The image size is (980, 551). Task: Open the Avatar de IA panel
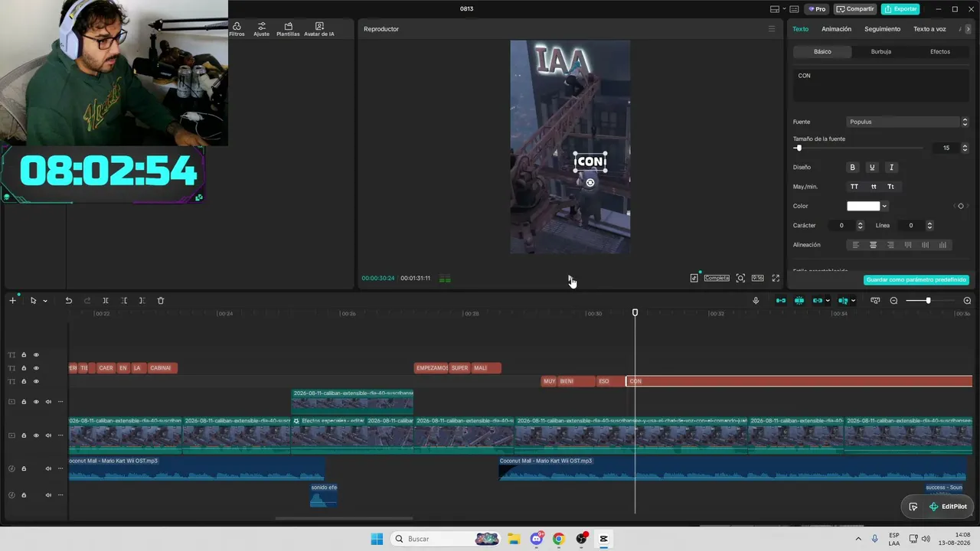319,29
